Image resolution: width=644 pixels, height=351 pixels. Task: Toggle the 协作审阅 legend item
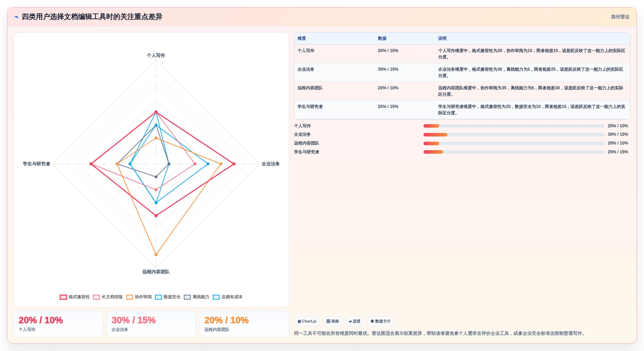[x=139, y=297]
